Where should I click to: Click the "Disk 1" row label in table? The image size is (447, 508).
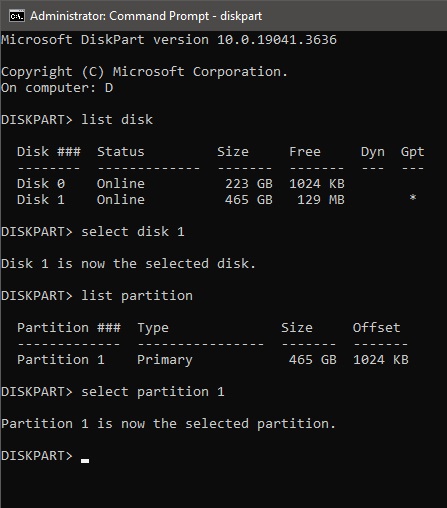pos(41,200)
